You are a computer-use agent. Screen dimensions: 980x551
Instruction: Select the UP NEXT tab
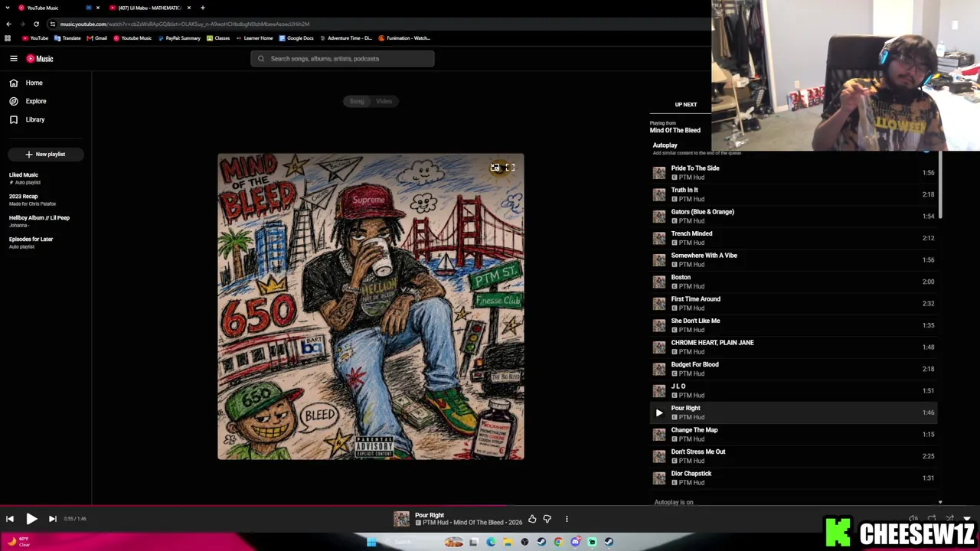(685, 105)
